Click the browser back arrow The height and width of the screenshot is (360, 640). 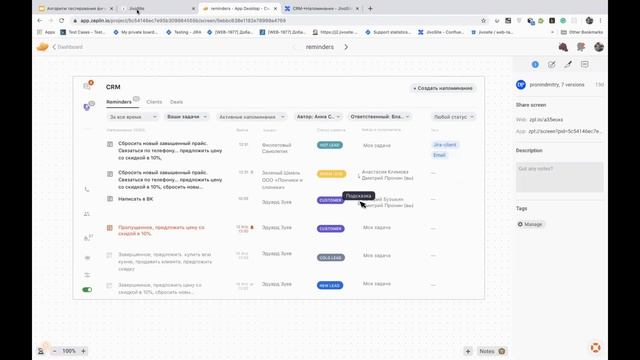coord(40,20)
